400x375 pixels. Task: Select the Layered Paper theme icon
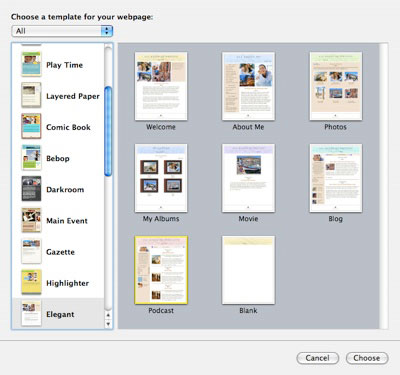click(x=31, y=95)
